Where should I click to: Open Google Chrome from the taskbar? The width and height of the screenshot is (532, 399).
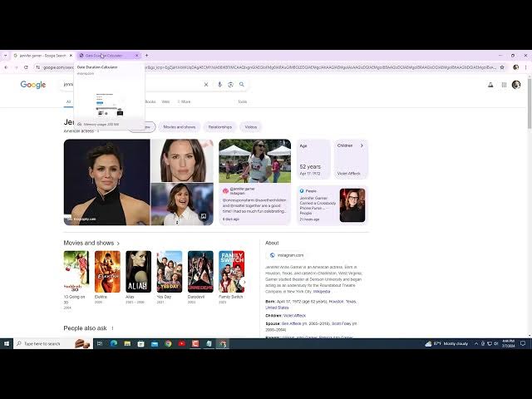[x=168, y=343]
